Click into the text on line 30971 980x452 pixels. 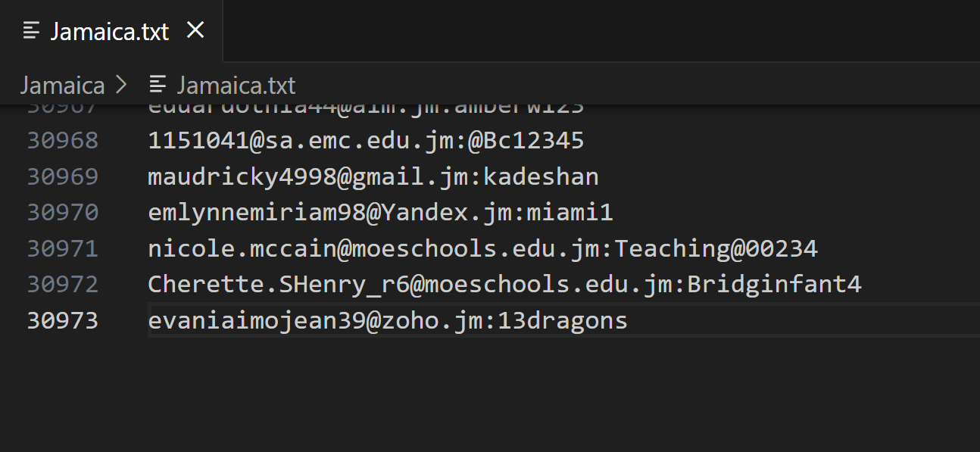482,248
